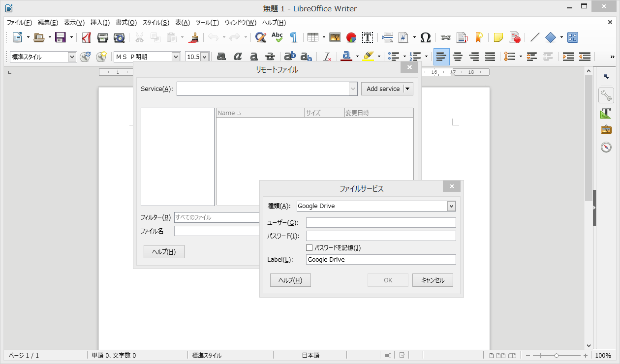Viewport: 620px width, 364px height.
Task: Open the Gallery sidebar panel
Action: coord(606,129)
